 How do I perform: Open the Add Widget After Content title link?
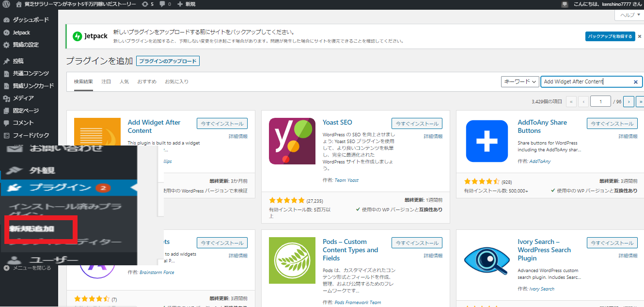[x=154, y=127]
